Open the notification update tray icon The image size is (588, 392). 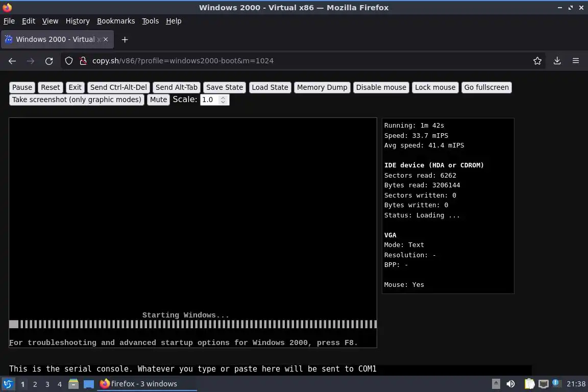[556, 383]
